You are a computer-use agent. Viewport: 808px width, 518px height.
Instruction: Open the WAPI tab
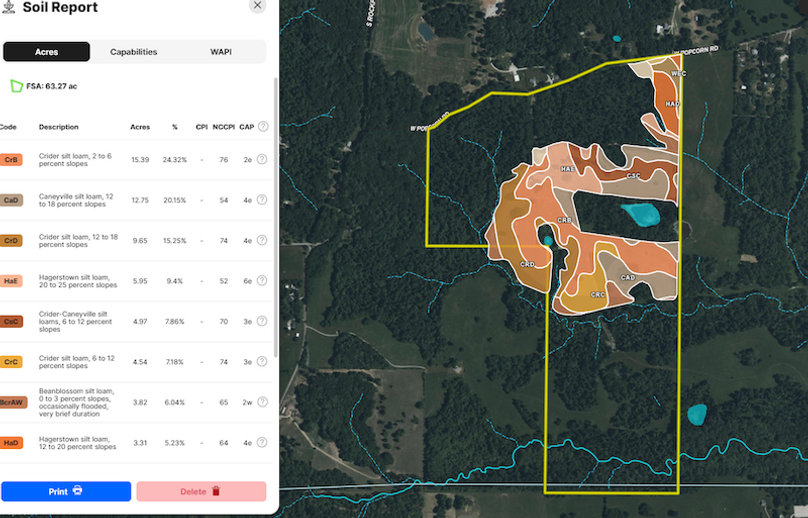pyautogui.click(x=221, y=52)
